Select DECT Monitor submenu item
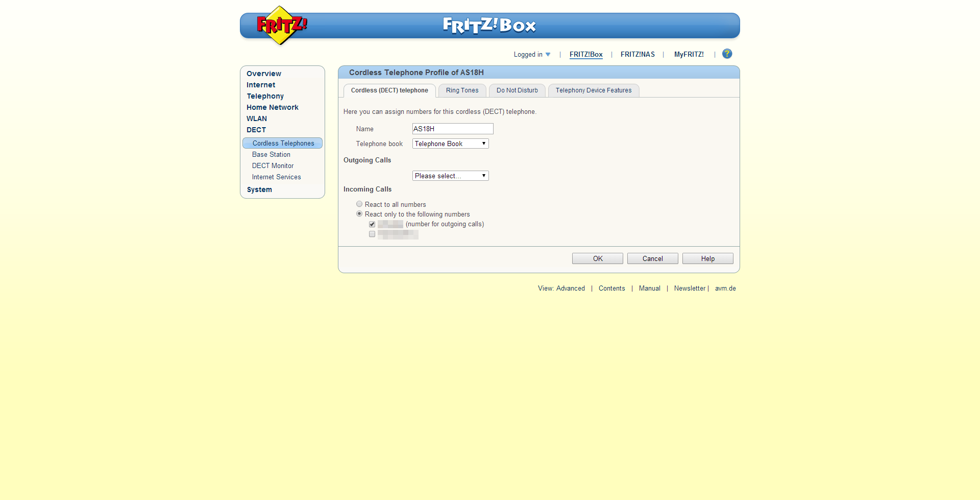This screenshot has width=980, height=500. (x=273, y=165)
